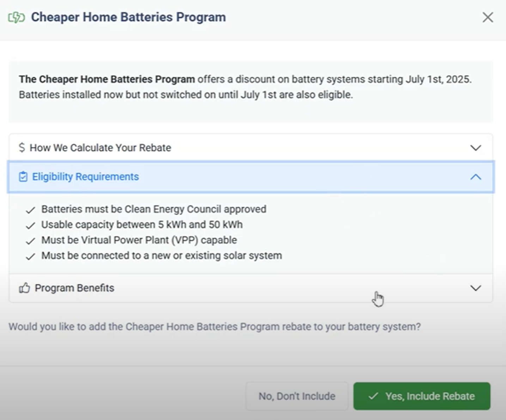Select the dollar sign icon beside rebate section

pos(22,148)
